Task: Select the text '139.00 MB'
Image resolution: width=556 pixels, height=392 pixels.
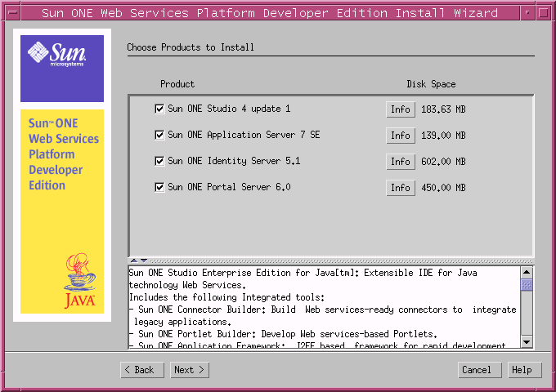Action: point(443,136)
